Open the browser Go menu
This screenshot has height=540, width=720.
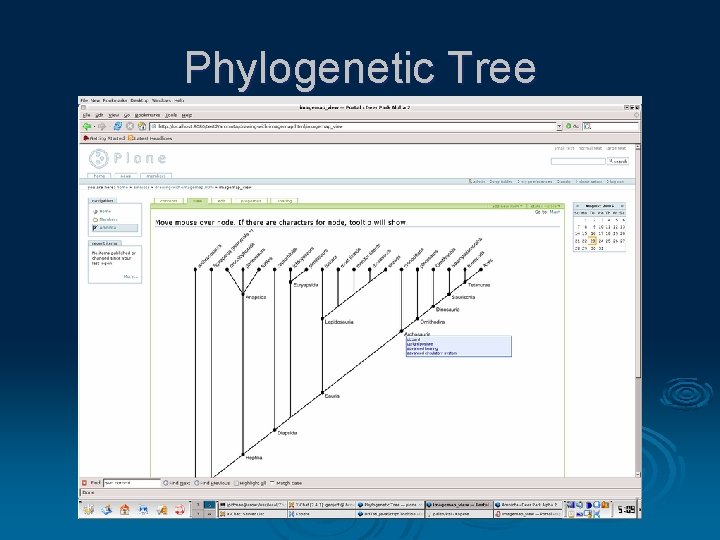point(127,115)
